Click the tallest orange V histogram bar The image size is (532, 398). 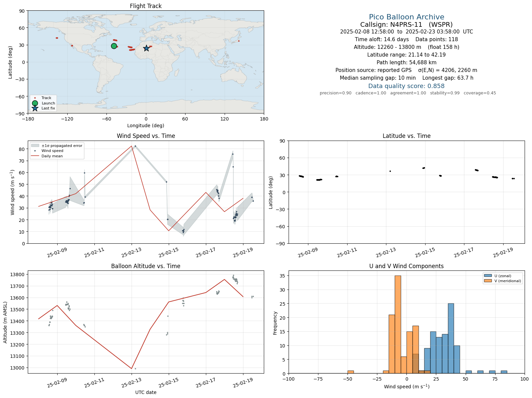[x=398, y=324]
